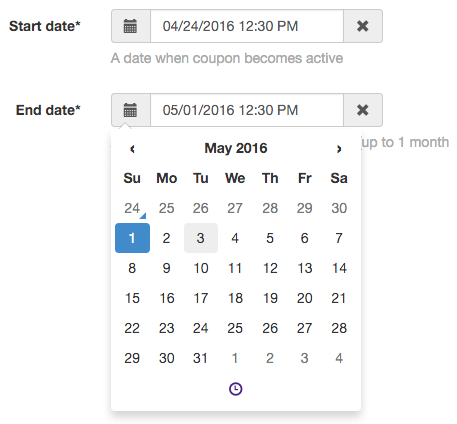The height and width of the screenshot is (424, 457).
Task: Go to previous month arrow
Action: (132, 149)
